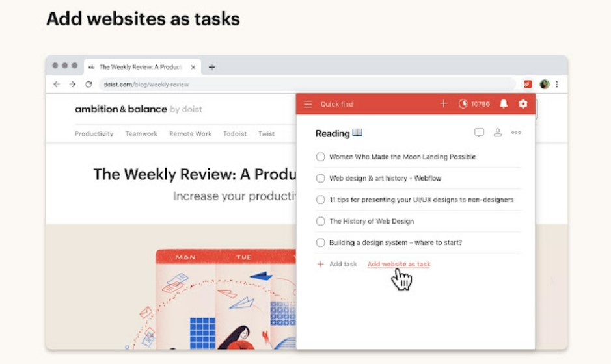Open the Remote Work nav item

pyautogui.click(x=190, y=133)
